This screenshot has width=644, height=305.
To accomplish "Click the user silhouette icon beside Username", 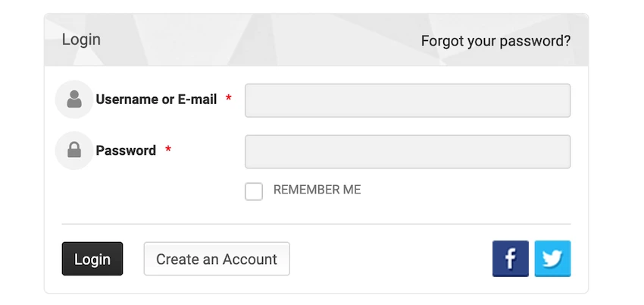I will point(74,99).
